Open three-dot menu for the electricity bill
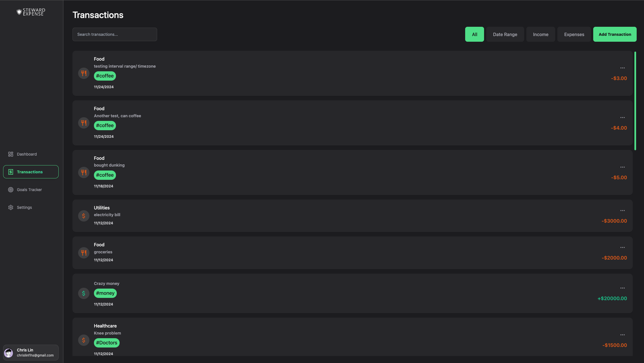The height and width of the screenshot is (363, 644). [x=623, y=211]
